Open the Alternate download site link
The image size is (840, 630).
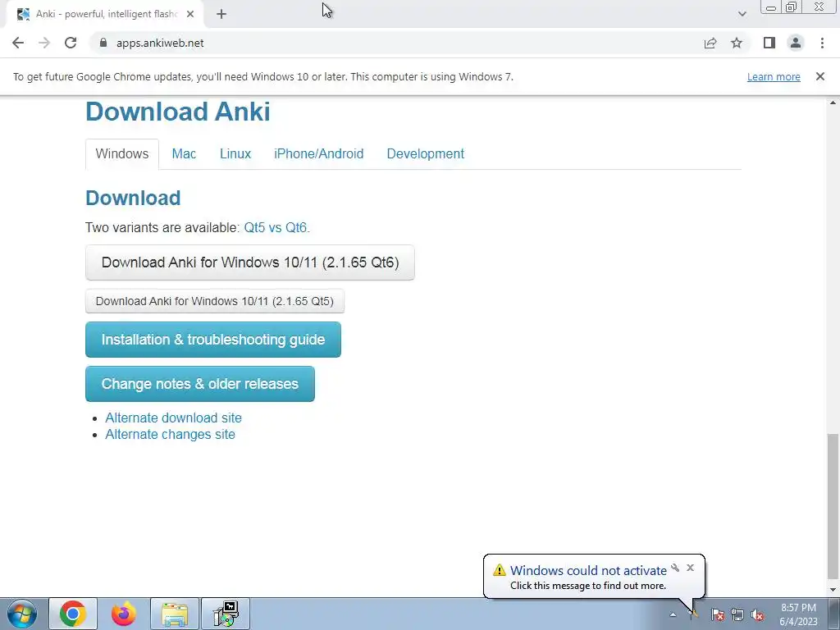click(x=173, y=418)
